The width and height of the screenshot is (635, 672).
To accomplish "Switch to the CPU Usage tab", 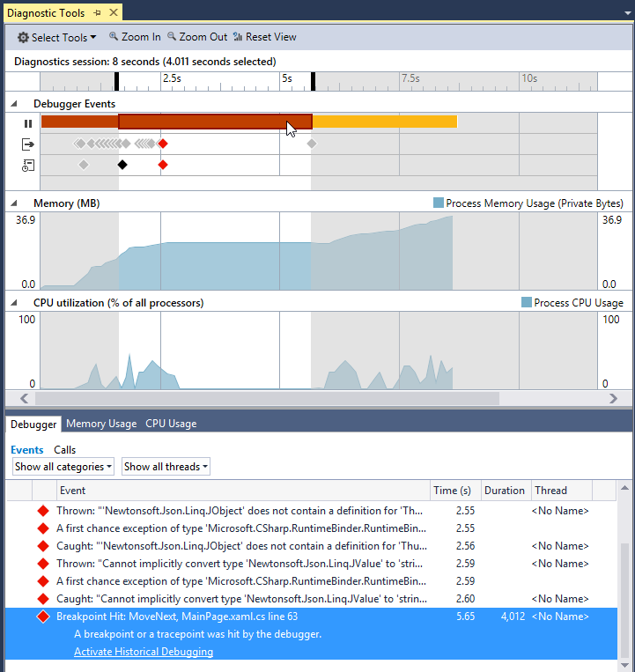I will pyautogui.click(x=171, y=424).
